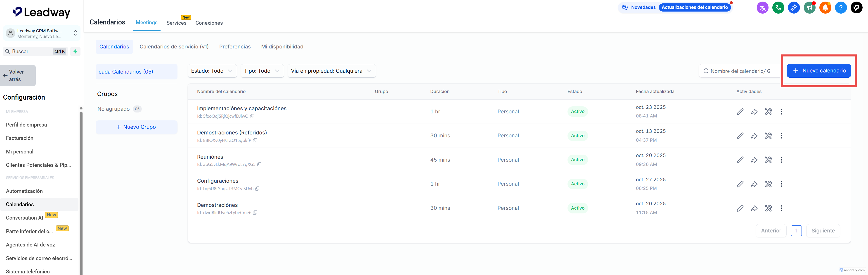Click share icon for Configuraciones calendar
Screen dimensions: 868x275
pos(754,184)
